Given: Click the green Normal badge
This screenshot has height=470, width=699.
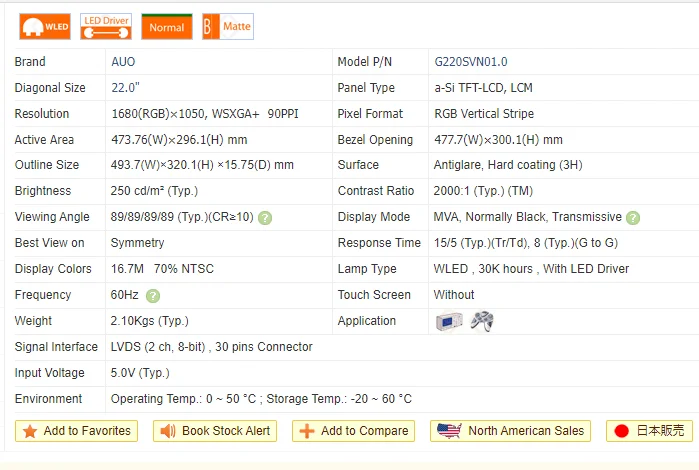Looking at the screenshot, I should [x=167, y=27].
